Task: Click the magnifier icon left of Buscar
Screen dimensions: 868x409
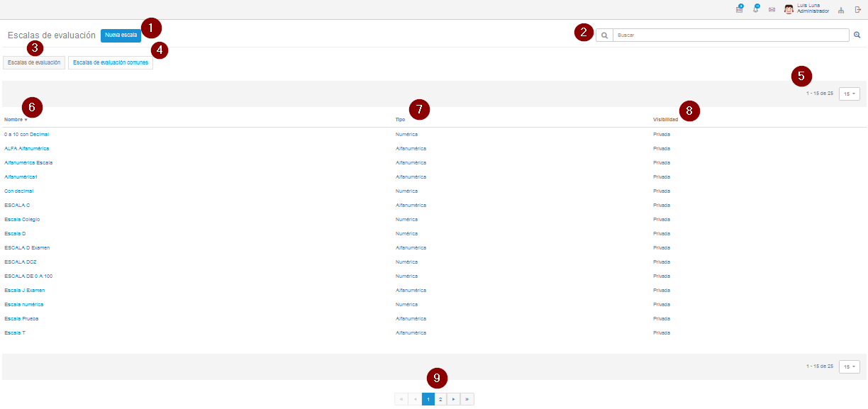Action: (x=604, y=35)
